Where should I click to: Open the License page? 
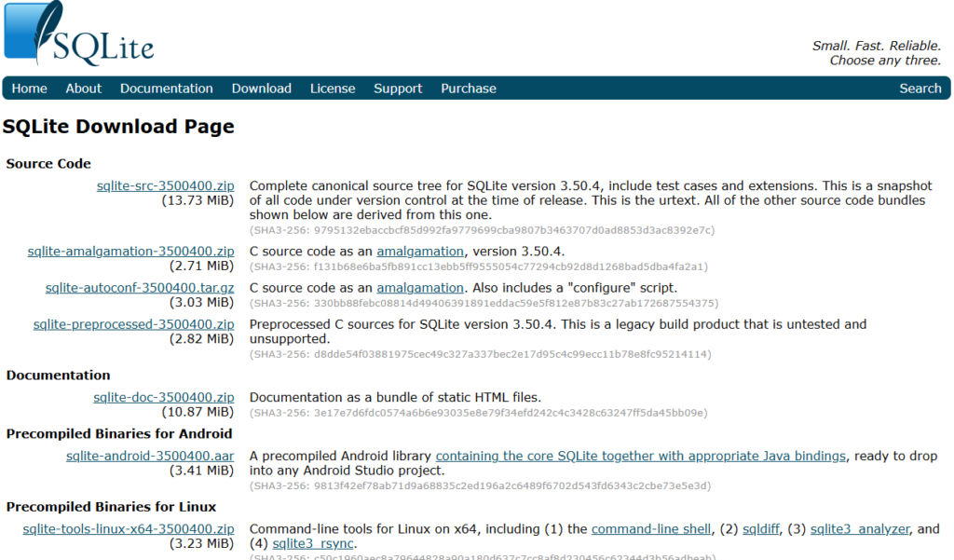333,89
